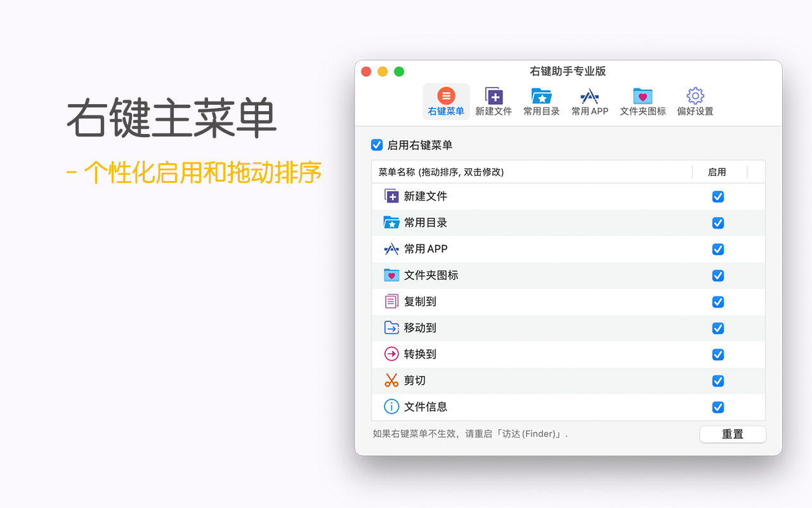Image resolution: width=812 pixels, height=508 pixels.
Task: Click the 菜单名称 column header
Action: (x=532, y=172)
